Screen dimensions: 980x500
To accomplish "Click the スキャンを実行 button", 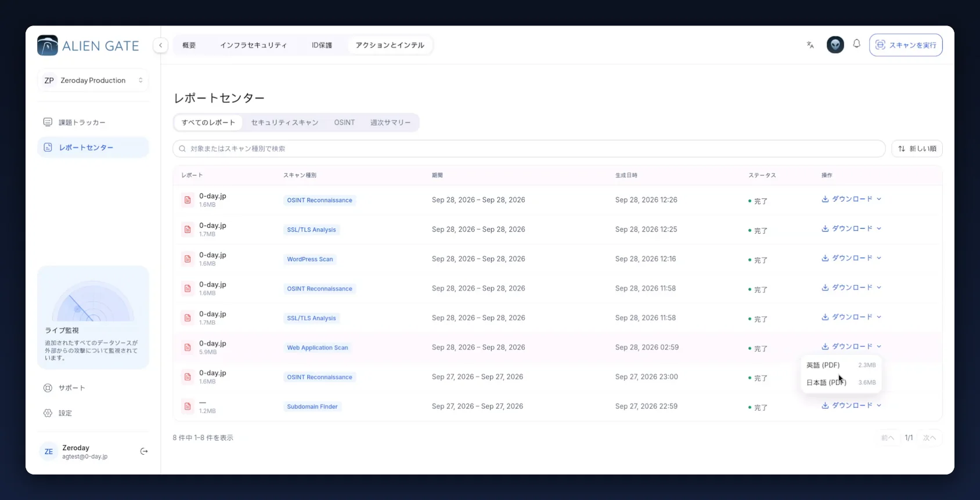I will (x=906, y=45).
